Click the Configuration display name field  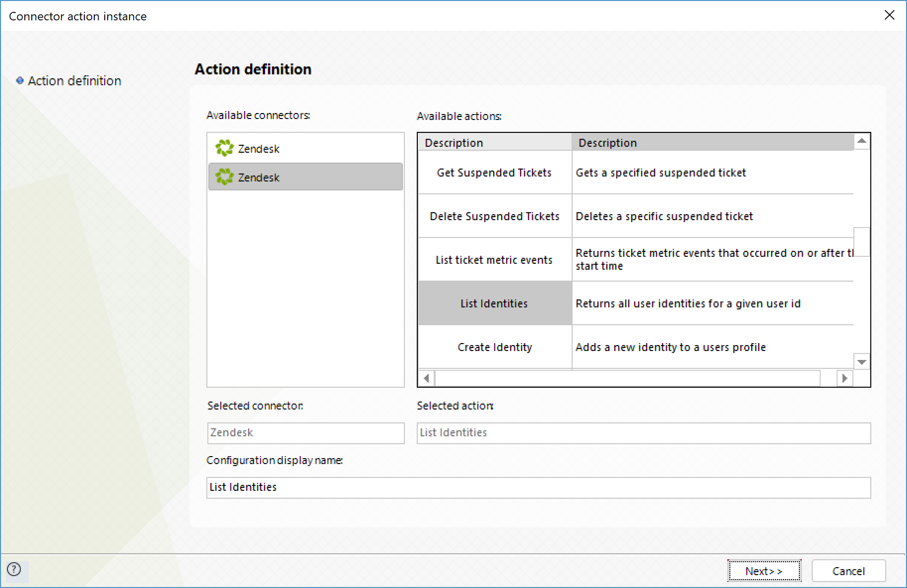538,487
